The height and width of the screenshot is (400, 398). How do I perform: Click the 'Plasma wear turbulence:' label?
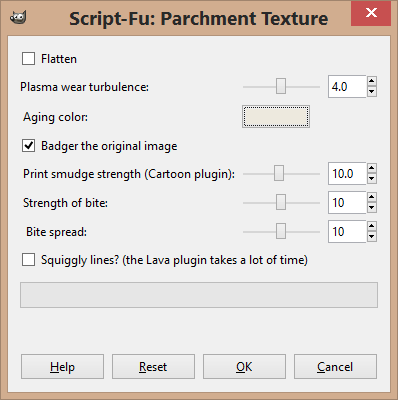[84, 87]
